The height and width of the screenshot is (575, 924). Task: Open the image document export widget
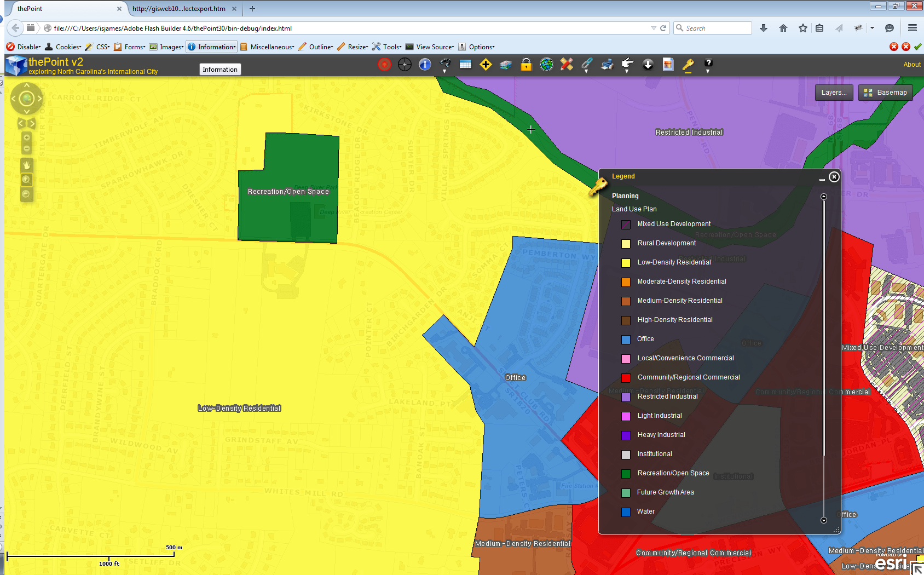coord(668,65)
